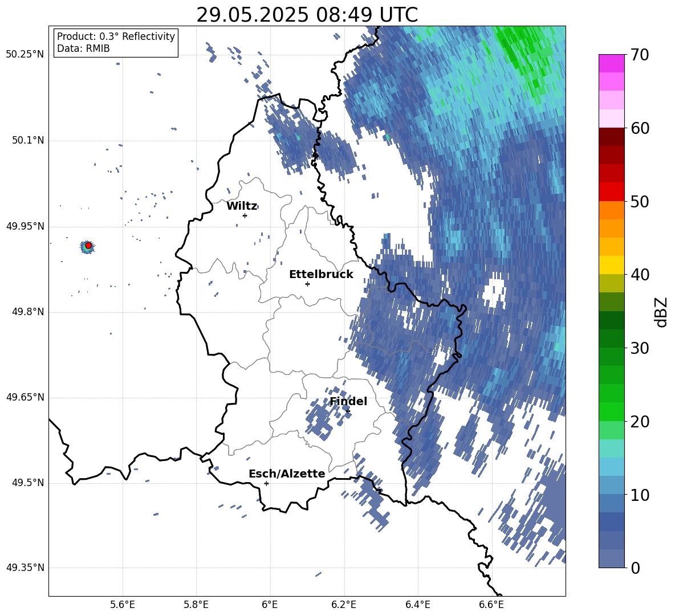Click the Product: 0.3° Reflectivity text
The width and height of the screenshot is (675, 616).
coord(116,36)
